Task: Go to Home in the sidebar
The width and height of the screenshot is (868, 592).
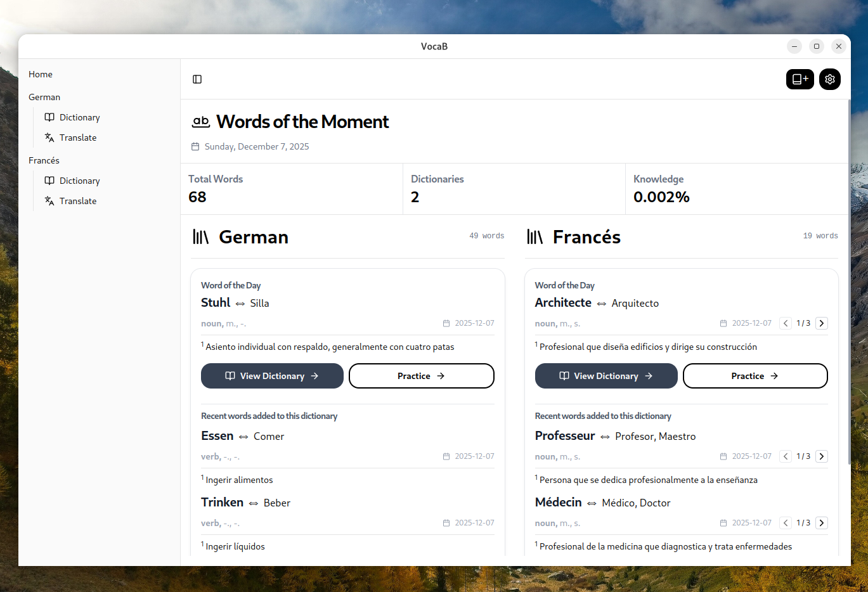Action: pyautogui.click(x=41, y=74)
